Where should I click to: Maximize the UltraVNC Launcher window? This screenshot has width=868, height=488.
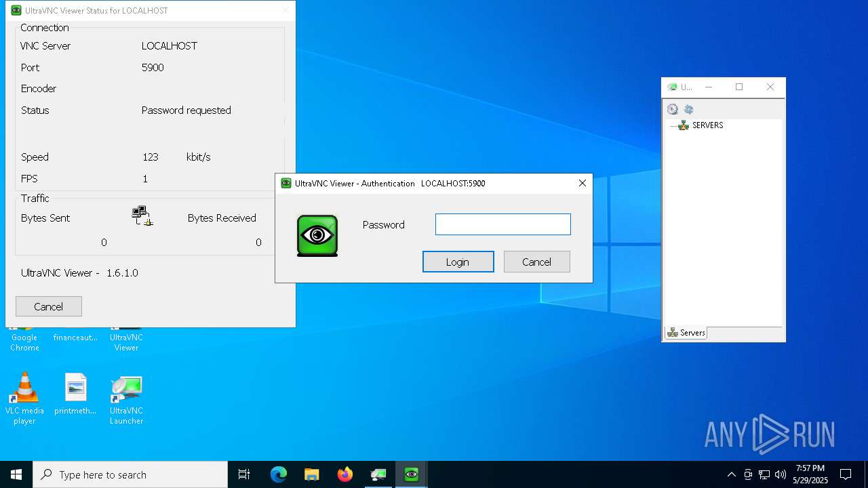coord(739,87)
